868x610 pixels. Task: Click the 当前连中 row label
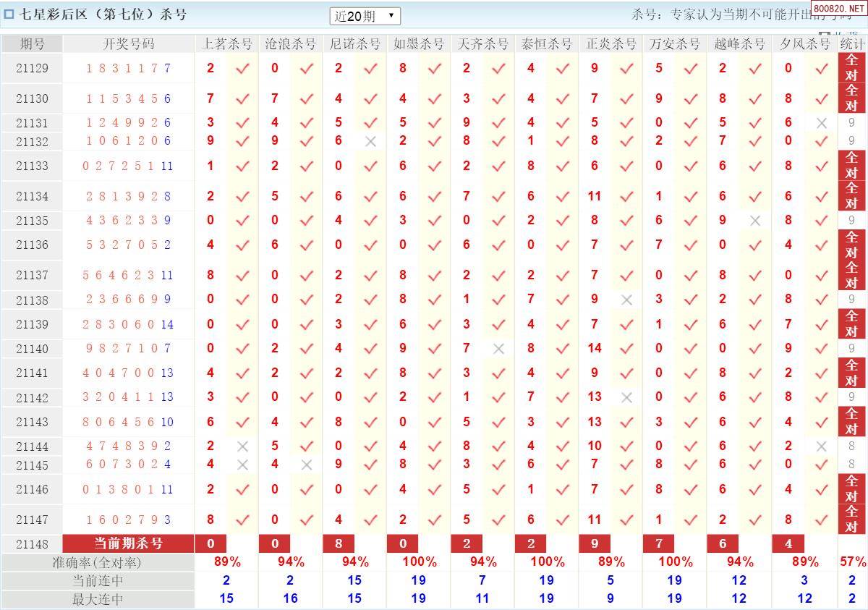coord(97,580)
